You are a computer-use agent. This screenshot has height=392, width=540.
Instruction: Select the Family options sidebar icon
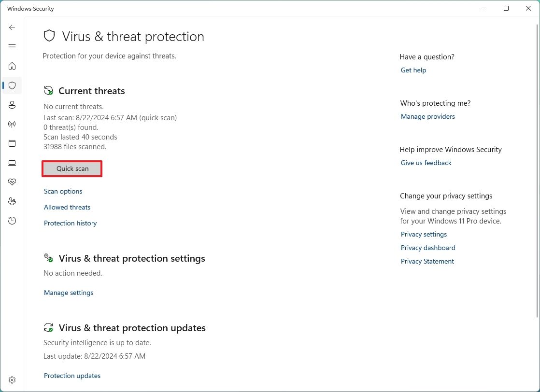click(12, 201)
